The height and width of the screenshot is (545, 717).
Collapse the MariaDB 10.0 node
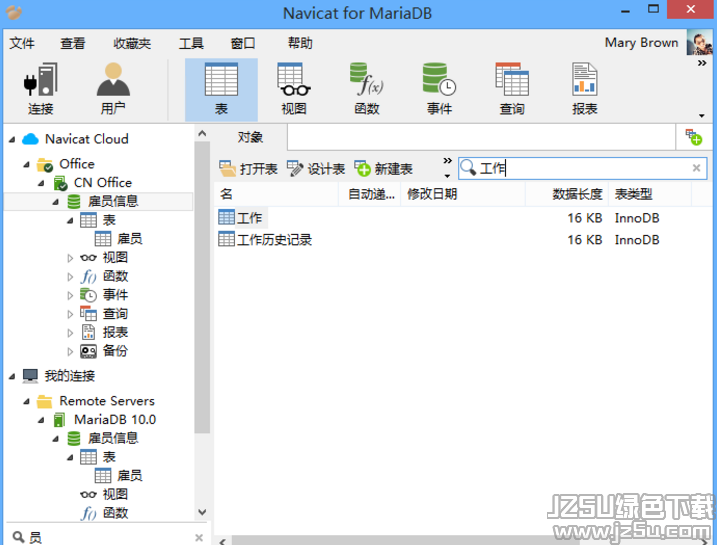tap(41, 420)
